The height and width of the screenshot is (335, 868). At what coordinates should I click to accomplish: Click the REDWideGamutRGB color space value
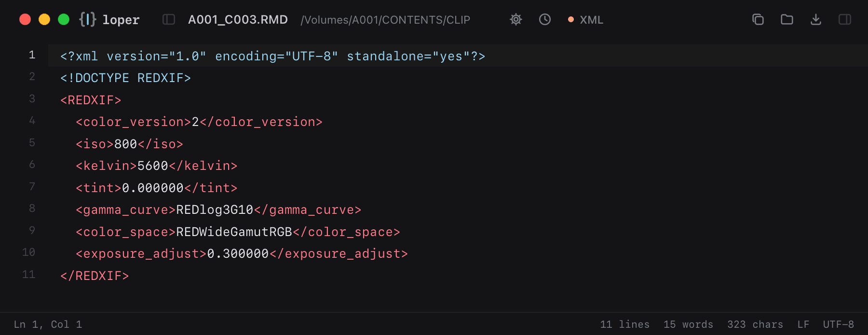click(234, 232)
